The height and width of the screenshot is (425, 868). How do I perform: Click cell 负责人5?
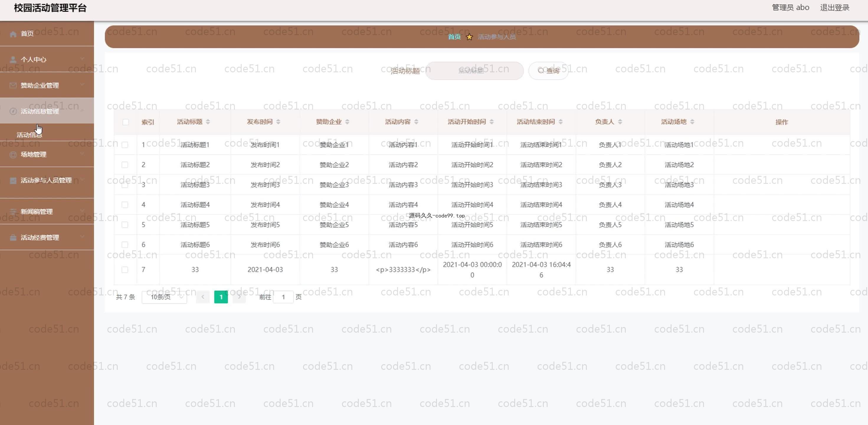click(610, 225)
